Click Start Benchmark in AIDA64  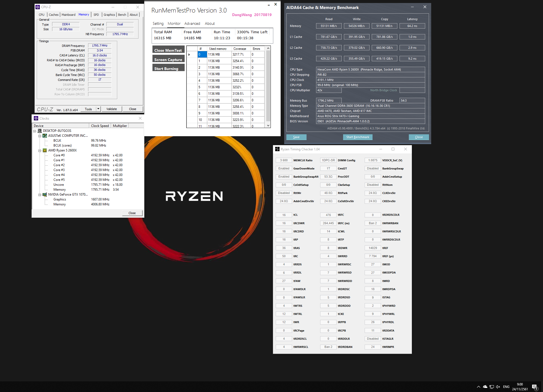tap(358, 137)
